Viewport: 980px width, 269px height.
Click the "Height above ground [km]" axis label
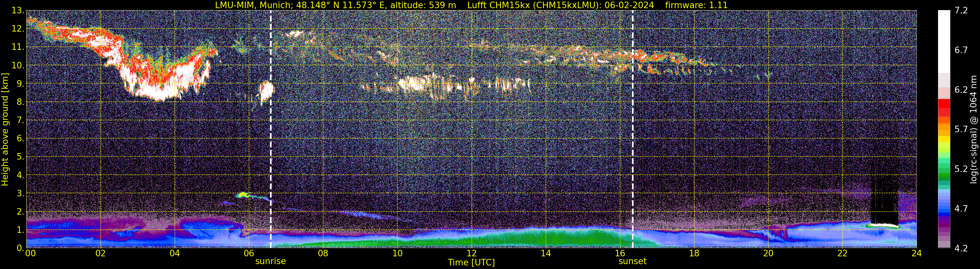point(5,129)
